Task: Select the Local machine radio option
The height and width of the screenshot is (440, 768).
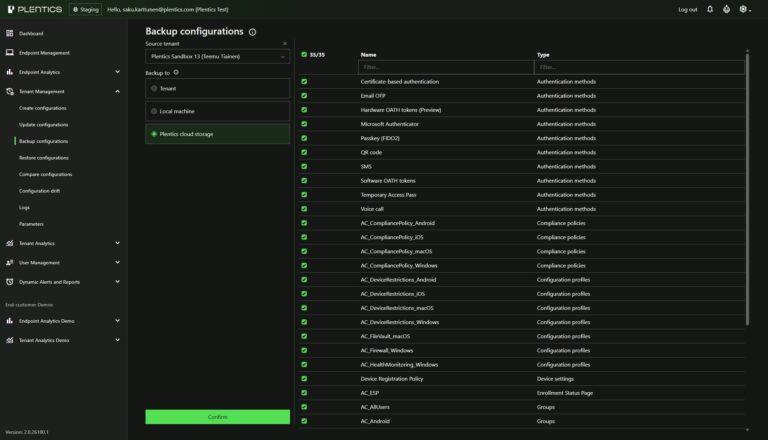Action: [x=217, y=111]
